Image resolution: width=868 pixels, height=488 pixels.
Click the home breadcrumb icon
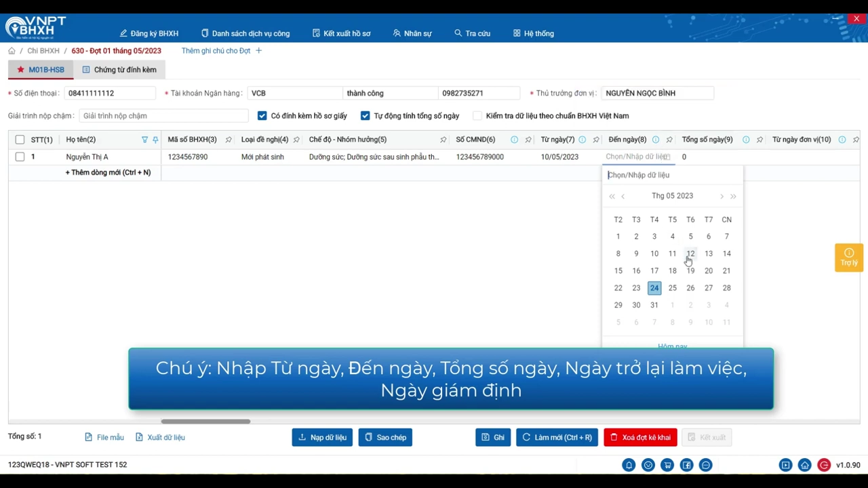coord(12,51)
